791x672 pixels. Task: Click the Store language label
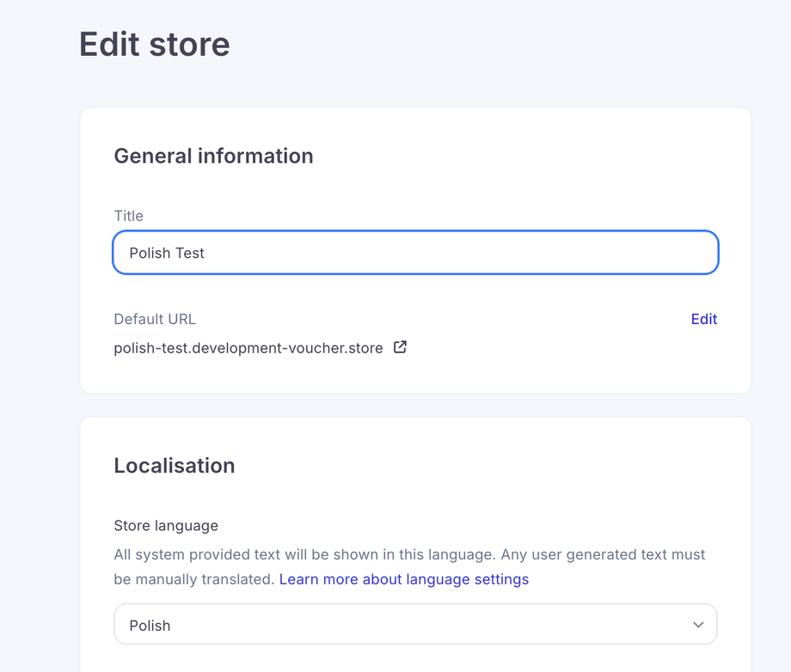coord(166,525)
